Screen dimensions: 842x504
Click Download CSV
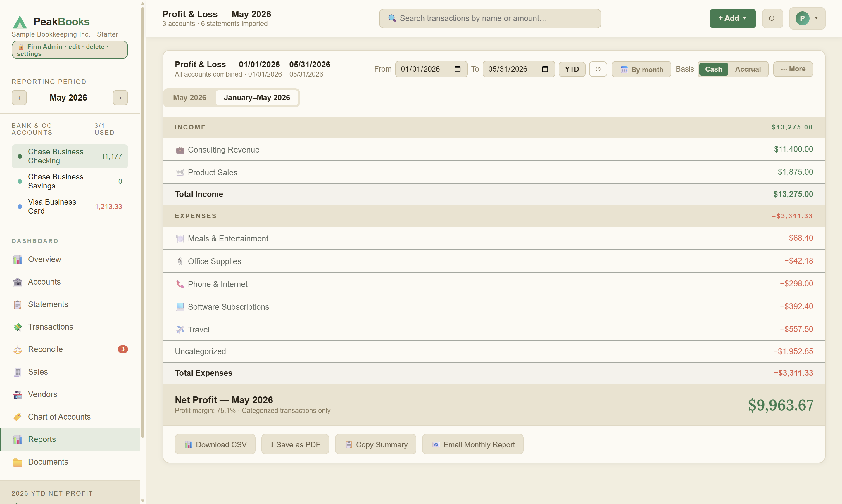215,445
